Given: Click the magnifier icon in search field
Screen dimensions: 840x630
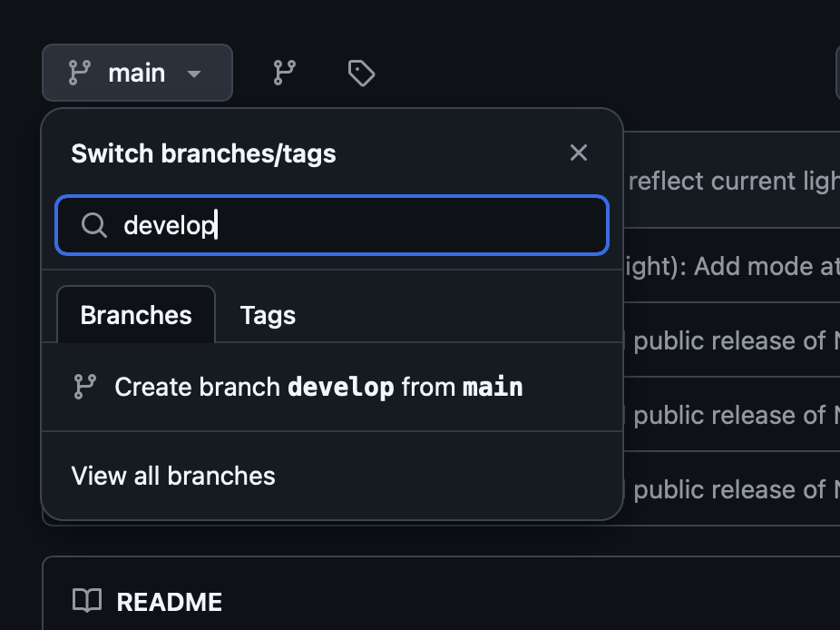Looking at the screenshot, I should (x=94, y=225).
